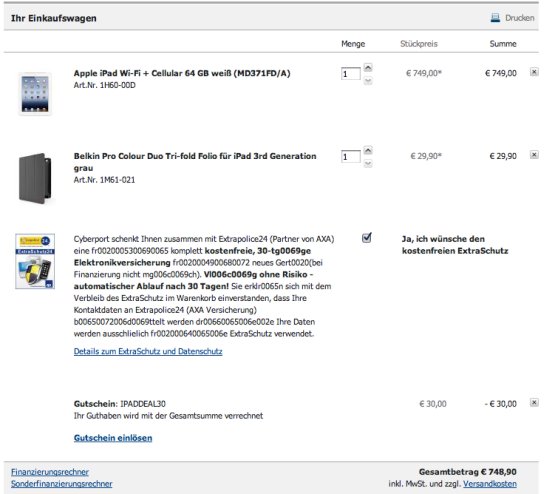Click the Drucken printer icon

pyautogui.click(x=495, y=18)
